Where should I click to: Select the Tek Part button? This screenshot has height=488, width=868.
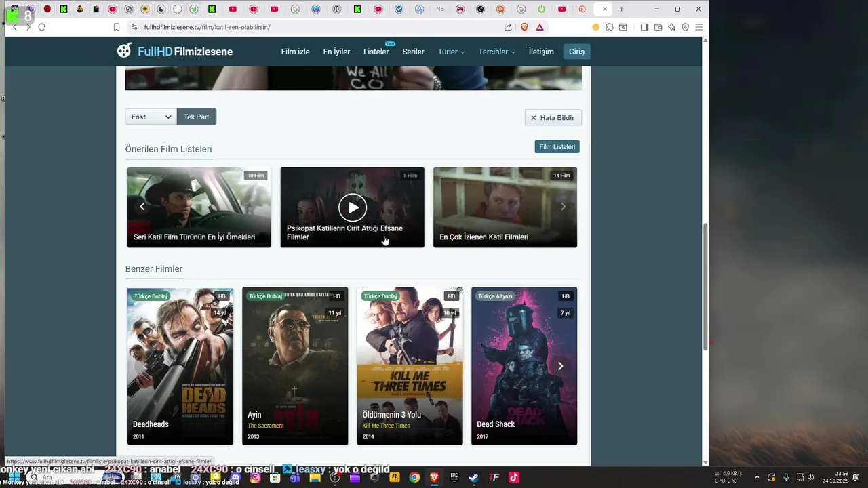point(197,117)
